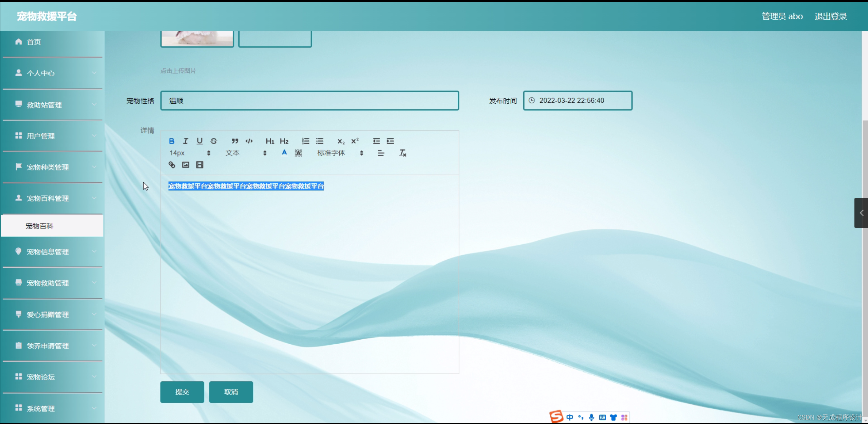The height and width of the screenshot is (424, 868).
Task: Toggle bold formatting in editor toolbar
Action: tap(172, 141)
